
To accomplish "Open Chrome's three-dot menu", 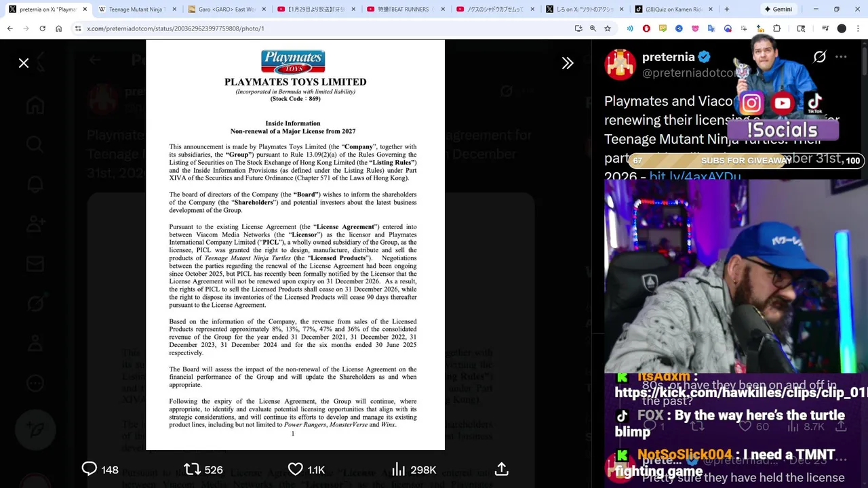I will [857, 28].
